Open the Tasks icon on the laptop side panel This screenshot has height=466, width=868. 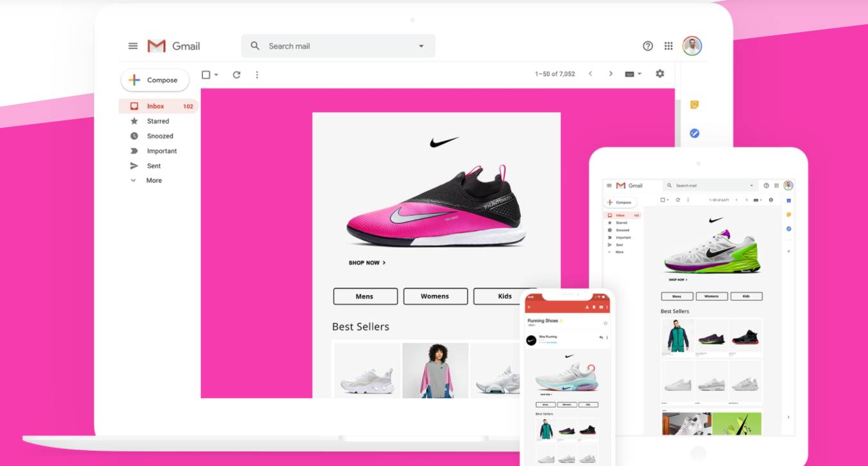click(694, 133)
